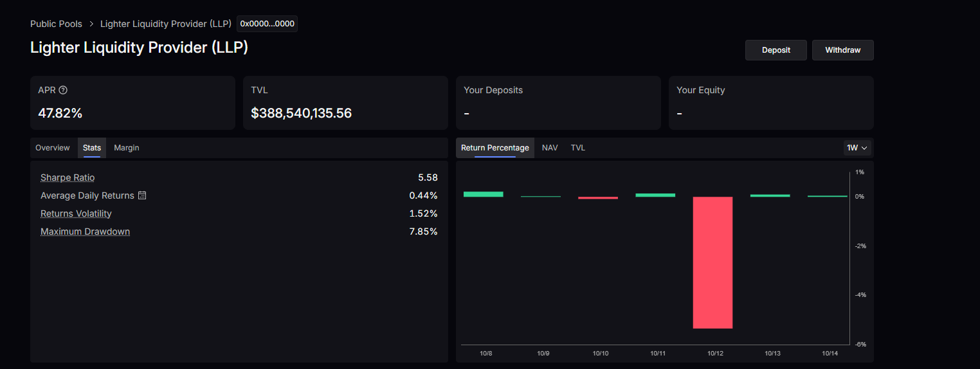Click calendar icon beside Average Daily Returns
This screenshot has height=369, width=980.
142,195
